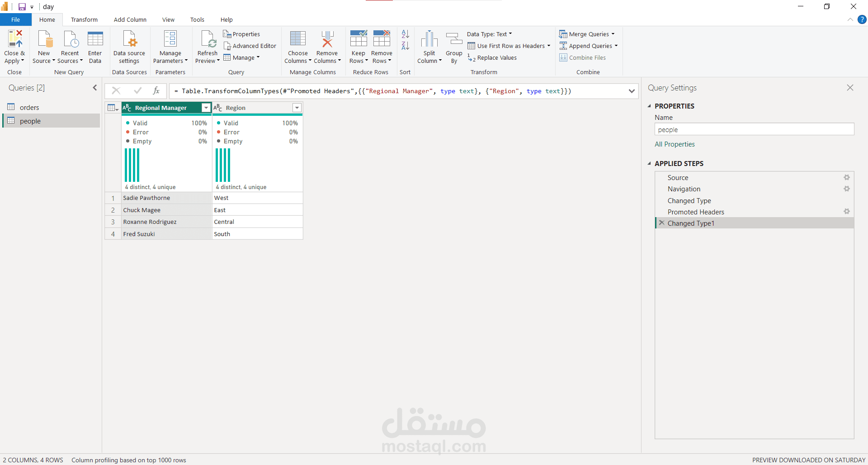Image resolution: width=868 pixels, height=465 pixels.
Task: Open the Data Type: Text dropdown
Action: click(490, 34)
